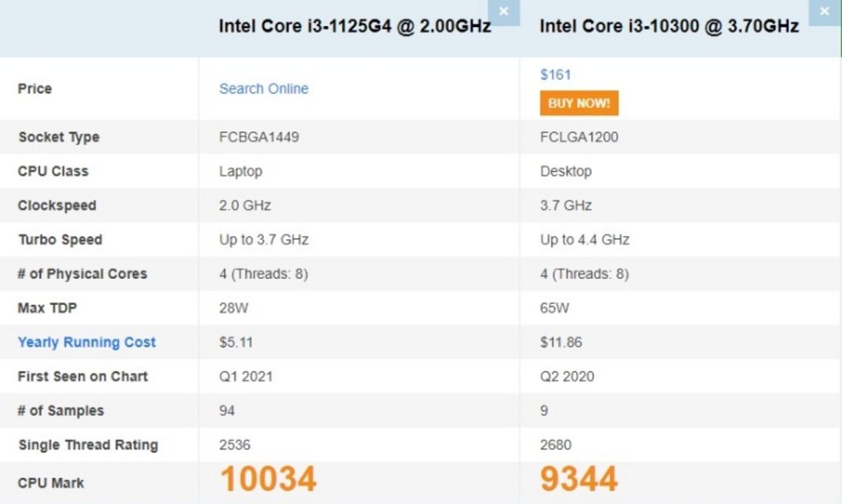Click the 9344 CPU Mark score
The image size is (842, 504).
click(579, 479)
